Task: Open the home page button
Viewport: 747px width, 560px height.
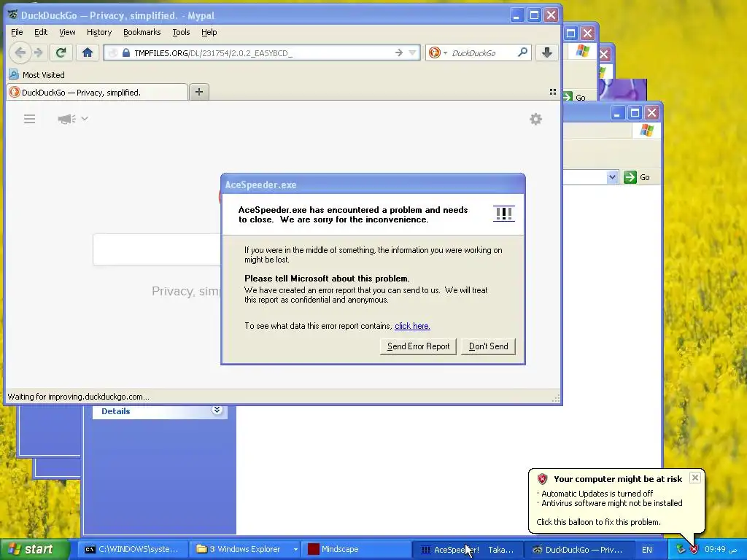Action: click(88, 52)
